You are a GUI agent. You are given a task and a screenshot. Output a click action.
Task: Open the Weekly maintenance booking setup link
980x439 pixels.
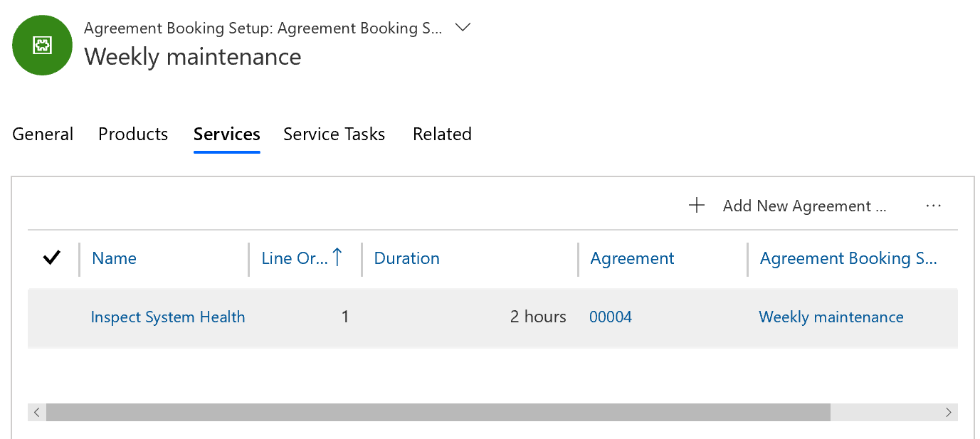831,317
